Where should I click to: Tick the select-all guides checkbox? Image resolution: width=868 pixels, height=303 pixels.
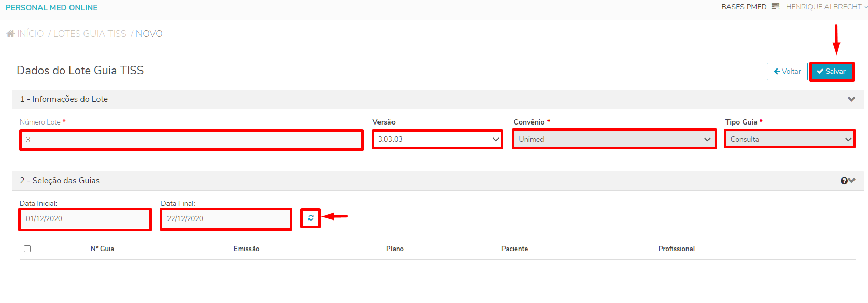[27, 249]
